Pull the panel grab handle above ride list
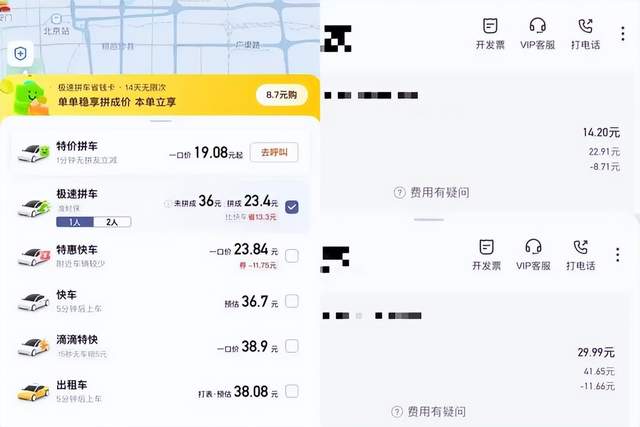 (161, 121)
